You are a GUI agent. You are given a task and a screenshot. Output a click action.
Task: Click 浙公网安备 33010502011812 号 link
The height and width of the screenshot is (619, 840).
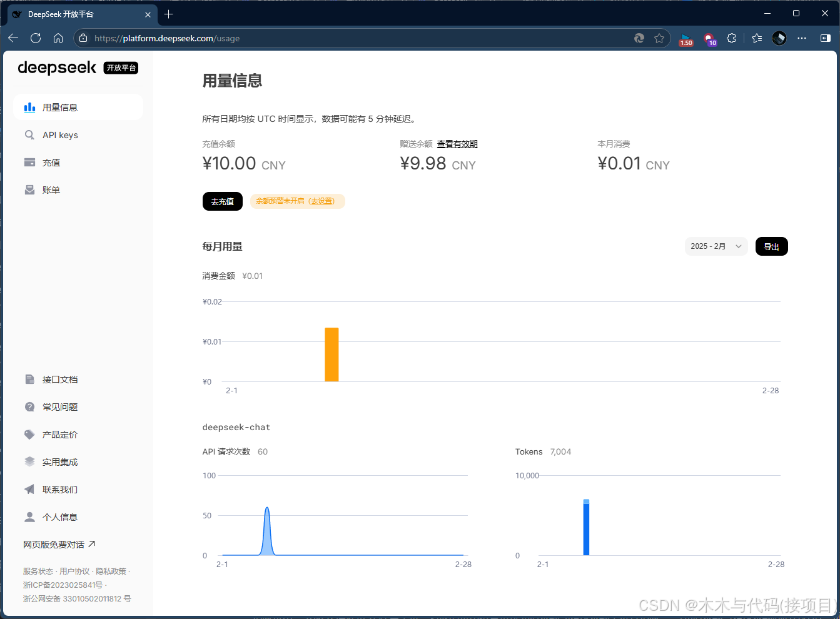pos(77,599)
